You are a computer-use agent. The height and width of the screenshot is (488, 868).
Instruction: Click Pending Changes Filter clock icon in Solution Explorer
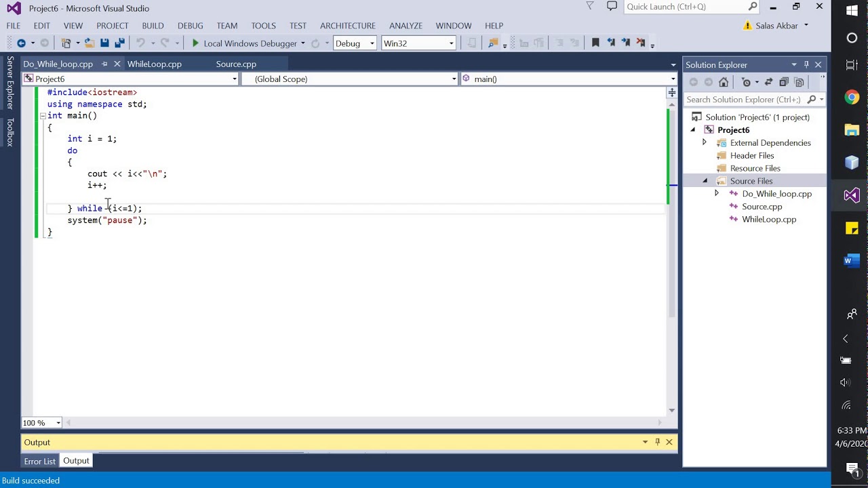[747, 82]
